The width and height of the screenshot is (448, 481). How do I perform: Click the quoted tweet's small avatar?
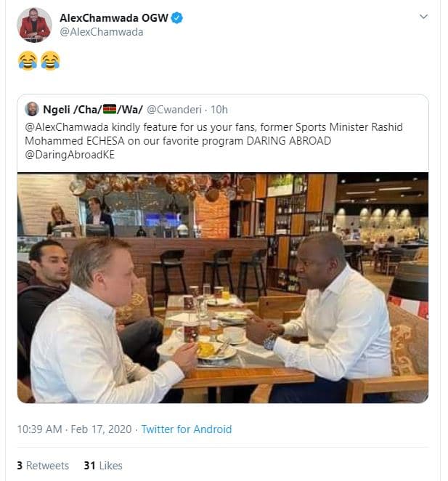click(x=32, y=110)
